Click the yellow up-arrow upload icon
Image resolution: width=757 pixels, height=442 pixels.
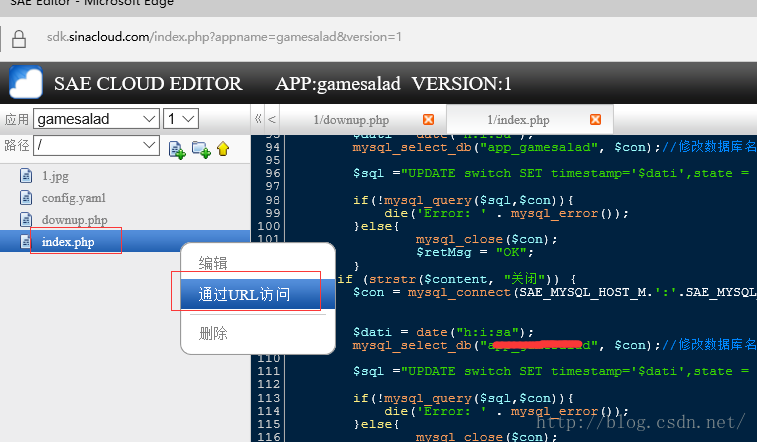pyautogui.click(x=223, y=149)
